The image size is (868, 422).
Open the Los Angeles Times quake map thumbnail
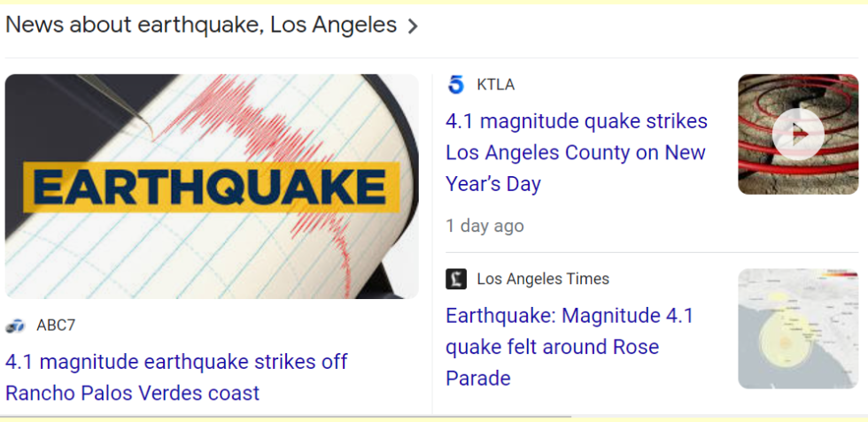[x=797, y=329]
